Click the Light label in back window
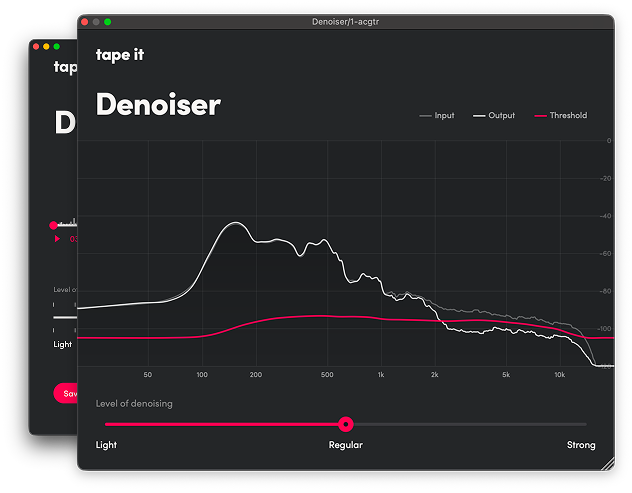Screen dimensions: 632x493 point(62,344)
